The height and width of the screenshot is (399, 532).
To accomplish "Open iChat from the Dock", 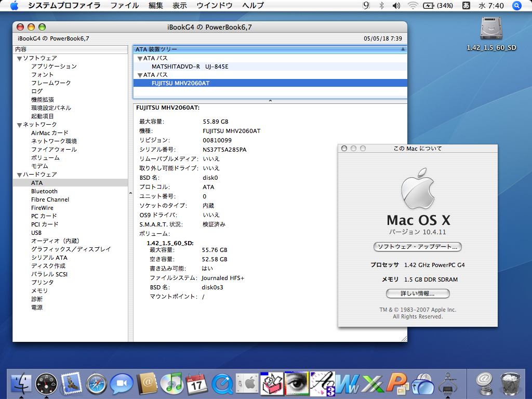I will coord(122,383).
